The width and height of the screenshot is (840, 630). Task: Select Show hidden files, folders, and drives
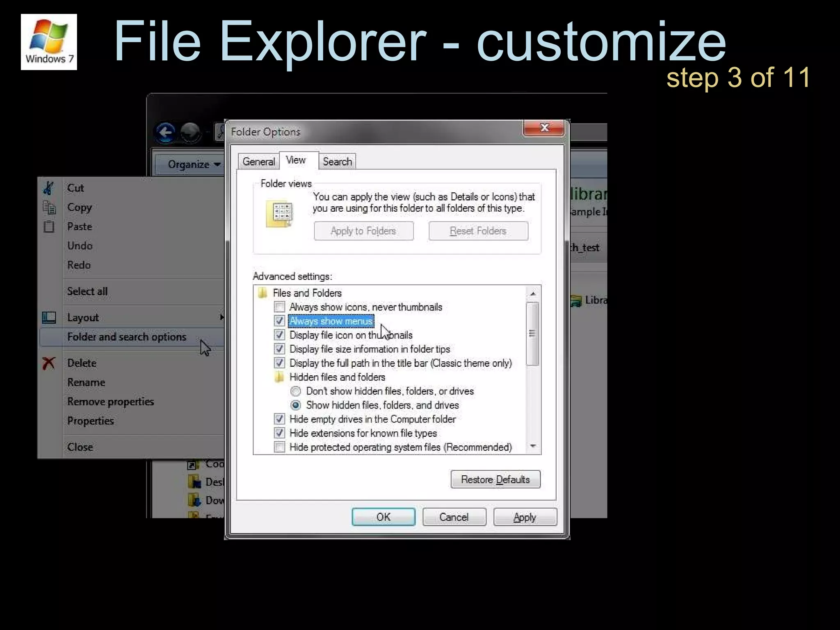pyautogui.click(x=295, y=405)
